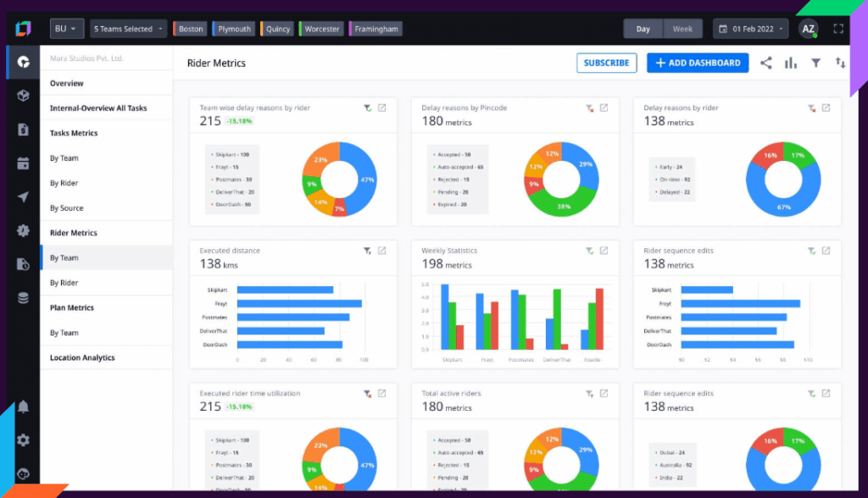The height and width of the screenshot is (498, 868).
Task: Click the Add Dashboard button
Action: point(697,63)
